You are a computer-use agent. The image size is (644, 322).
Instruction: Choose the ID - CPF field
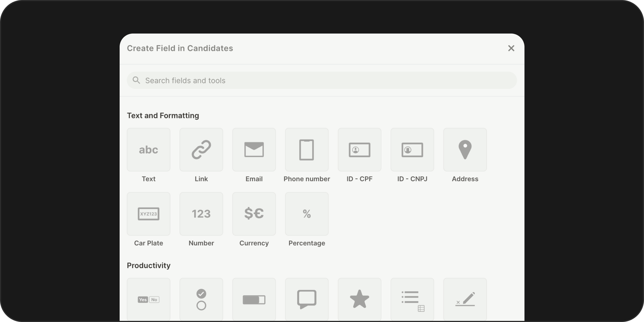pyautogui.click(x=359, y=150)
